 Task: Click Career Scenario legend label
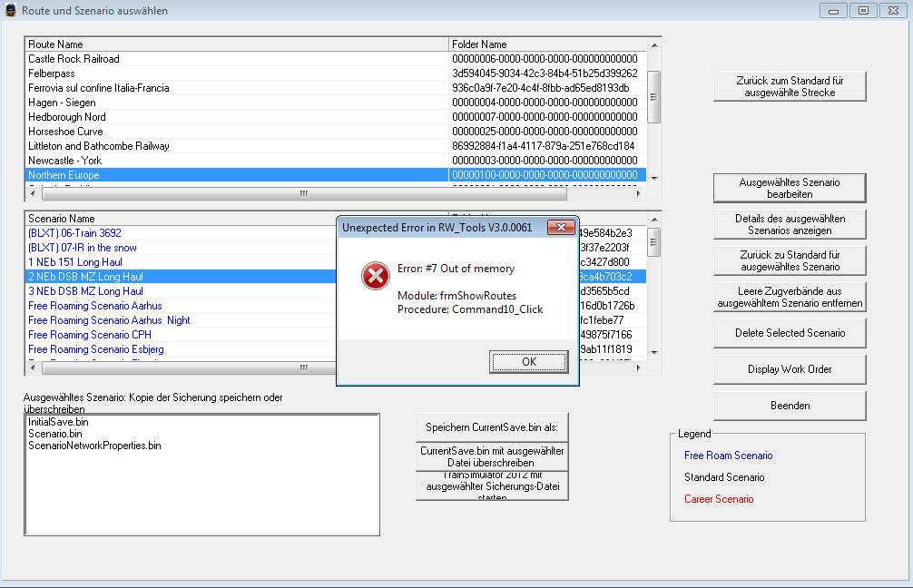[x=719, y=499]
